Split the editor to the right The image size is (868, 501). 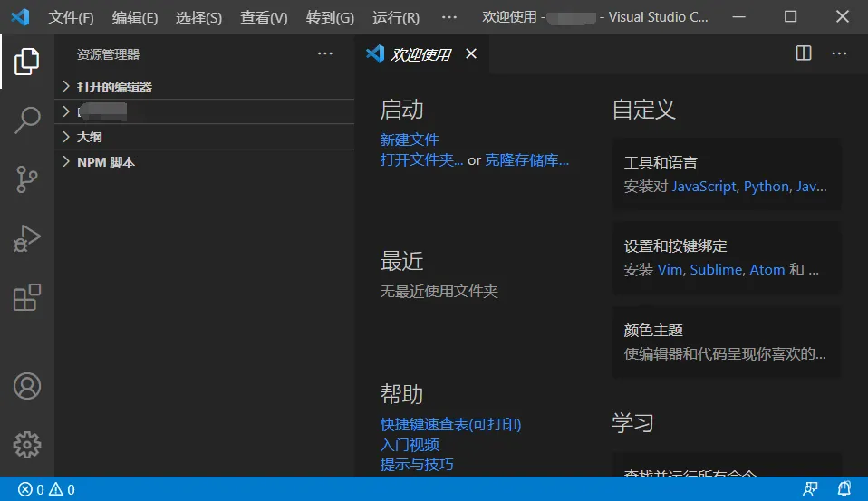pos(804,53)
